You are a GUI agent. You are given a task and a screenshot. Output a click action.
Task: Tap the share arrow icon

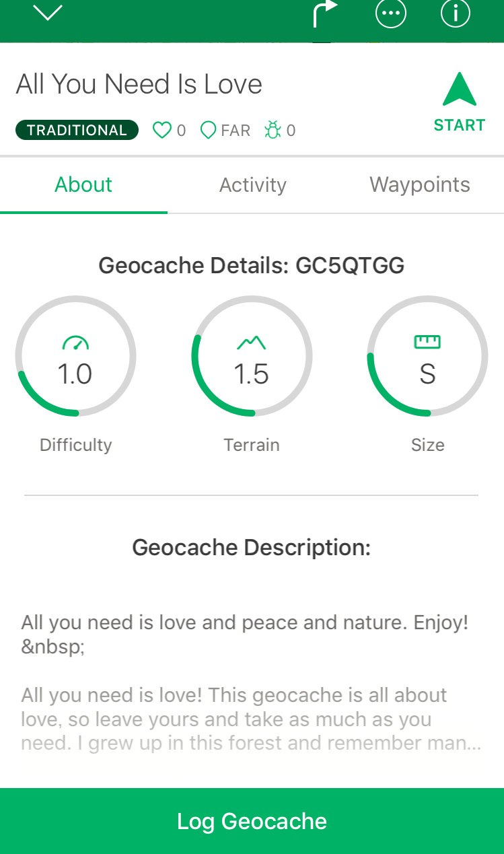click(324, 13)
